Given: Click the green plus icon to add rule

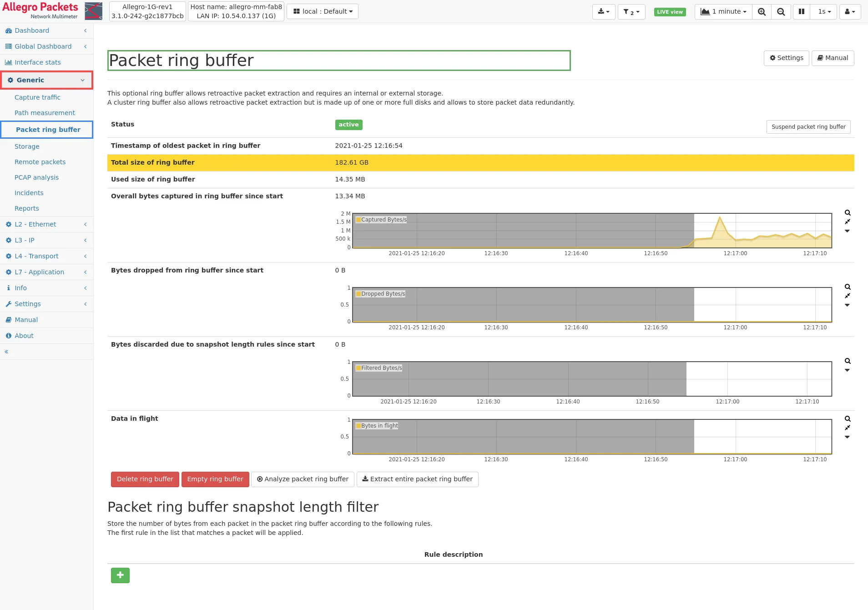Looking at the screenshot, I should 120,575.
